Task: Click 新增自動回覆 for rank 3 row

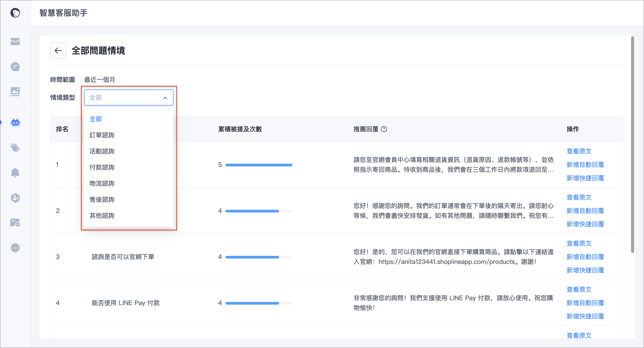Action: pos(585,257)
